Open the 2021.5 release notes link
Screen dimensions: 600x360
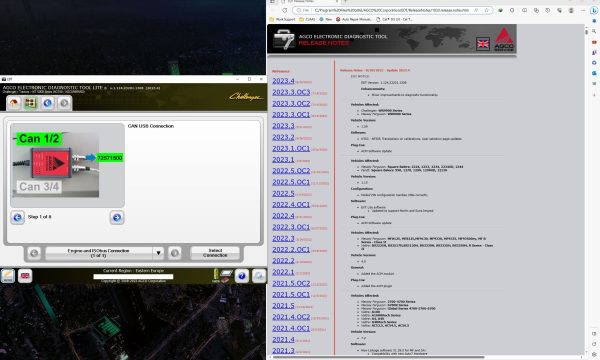pyautogui.click(x=283, y=306)
